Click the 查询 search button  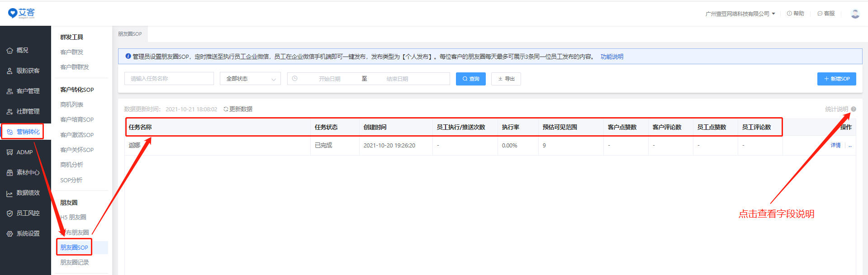point(470,79)
